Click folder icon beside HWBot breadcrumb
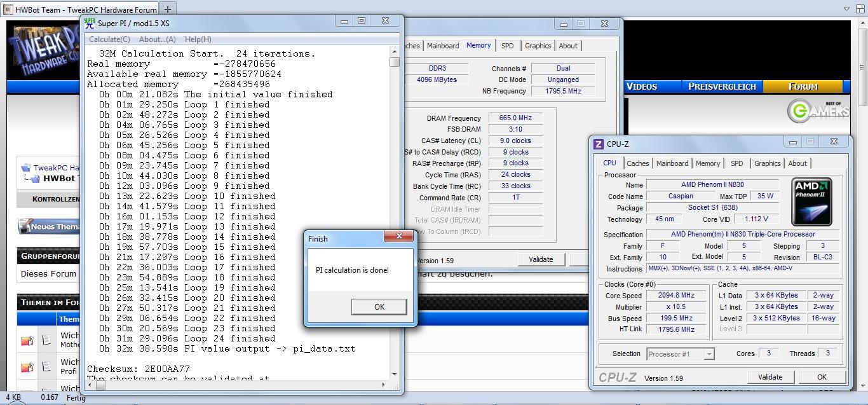The image size is (868, 405). pyautogui.click(x=37, y=179)
